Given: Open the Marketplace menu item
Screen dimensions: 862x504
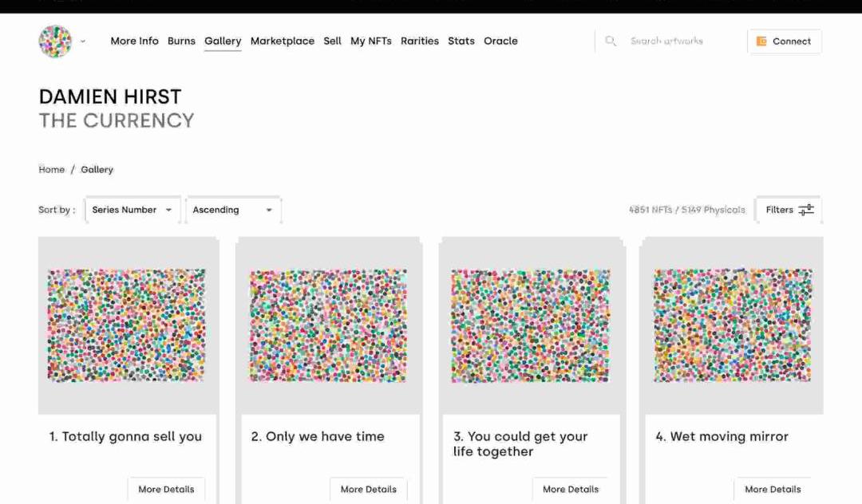Looking at the screenshot, I should (283, 41).
